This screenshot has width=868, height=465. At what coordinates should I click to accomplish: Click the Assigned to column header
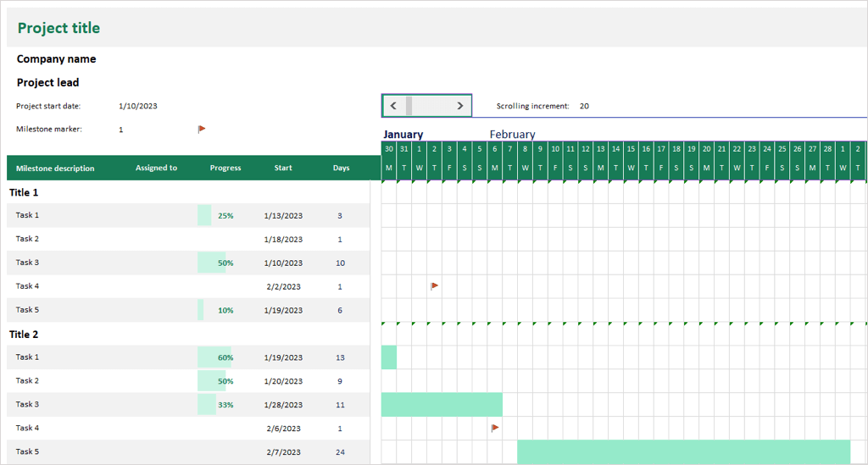tap(156, 169)
